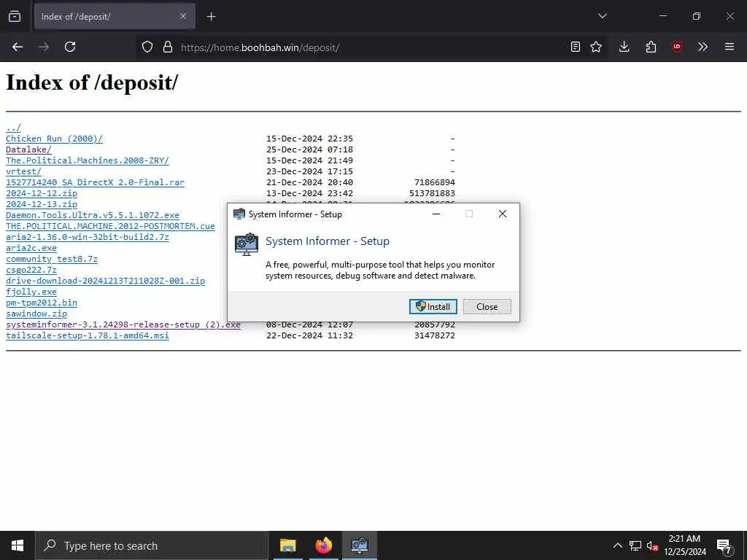Open the extensions puzzle-piece icon

tap(651, 47)
